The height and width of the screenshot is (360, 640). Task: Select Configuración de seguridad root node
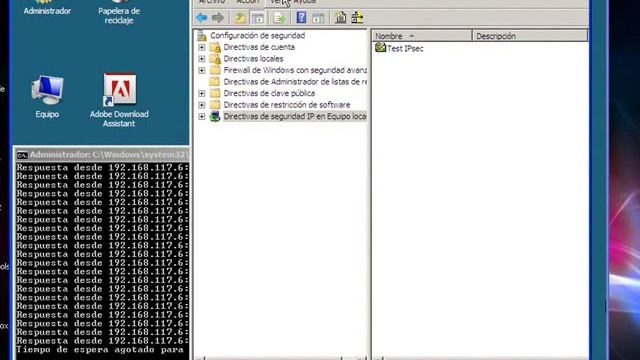point(258,36)
